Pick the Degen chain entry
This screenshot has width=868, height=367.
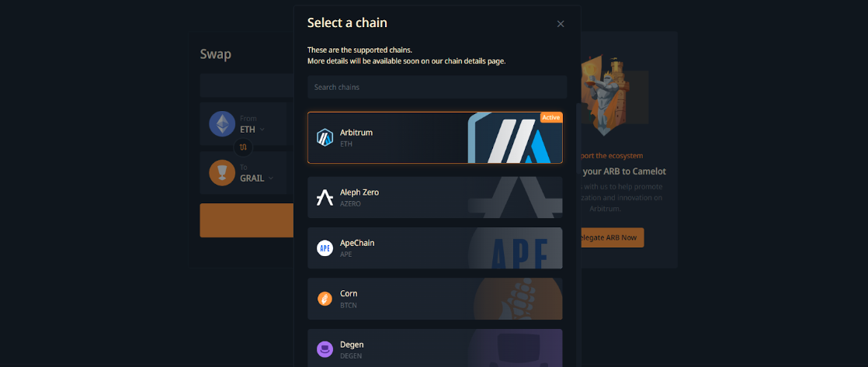[x=435, y=348]
